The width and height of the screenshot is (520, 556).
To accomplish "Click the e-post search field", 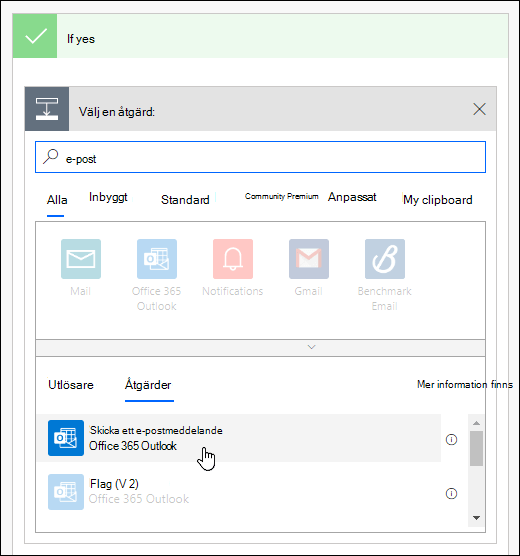I will pos(260,157).
